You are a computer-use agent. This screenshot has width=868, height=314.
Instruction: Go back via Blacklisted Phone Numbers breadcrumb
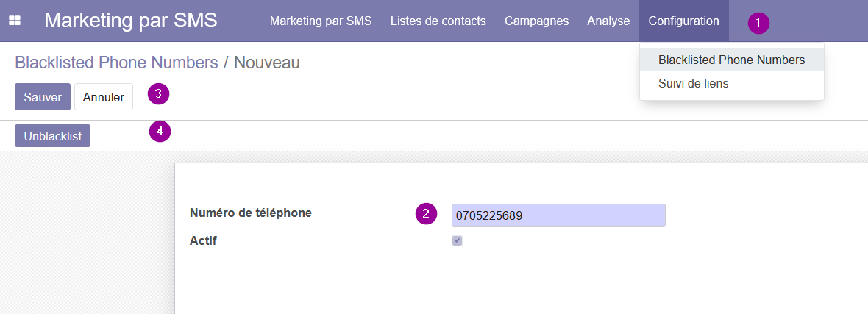[x=116, y=63]
